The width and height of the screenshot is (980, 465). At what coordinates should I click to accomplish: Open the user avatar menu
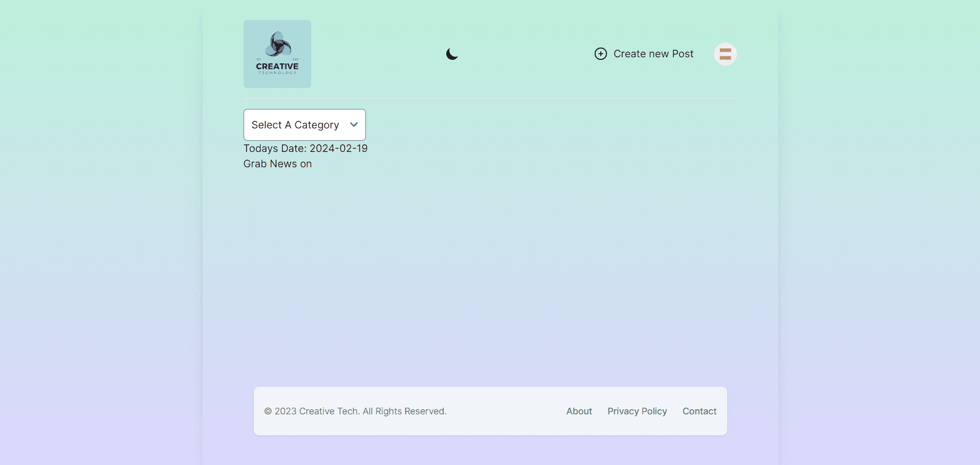(725, 54)
